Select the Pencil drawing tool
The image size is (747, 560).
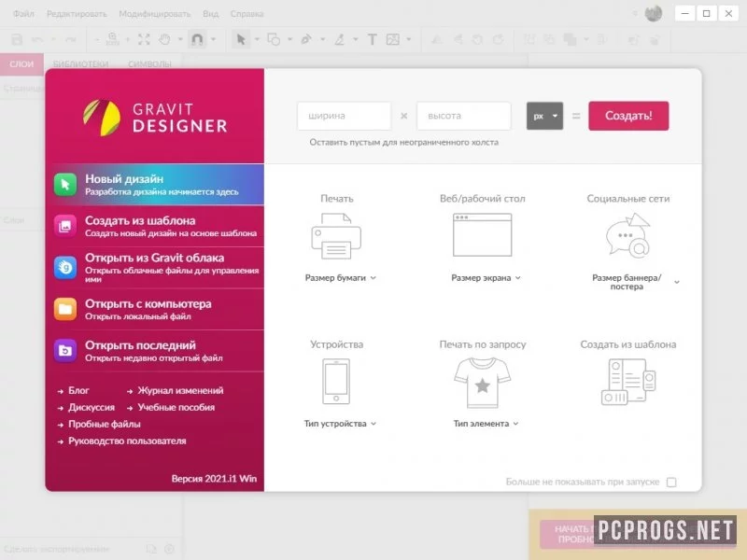tap(339, 39)
